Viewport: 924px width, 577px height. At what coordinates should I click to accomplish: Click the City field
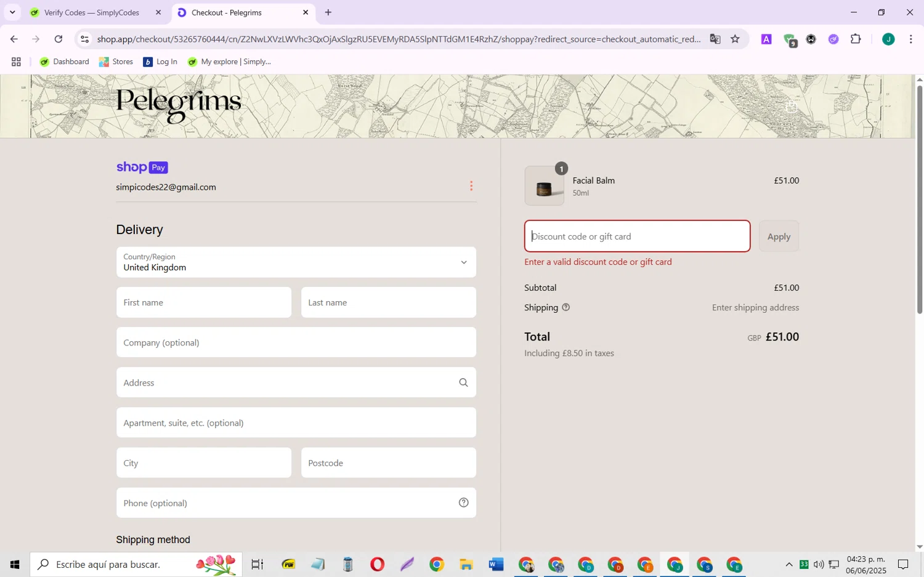204,463
